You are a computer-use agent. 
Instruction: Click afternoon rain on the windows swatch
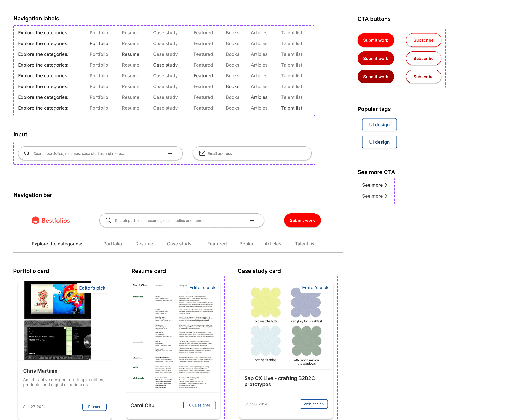coord(307,341)
